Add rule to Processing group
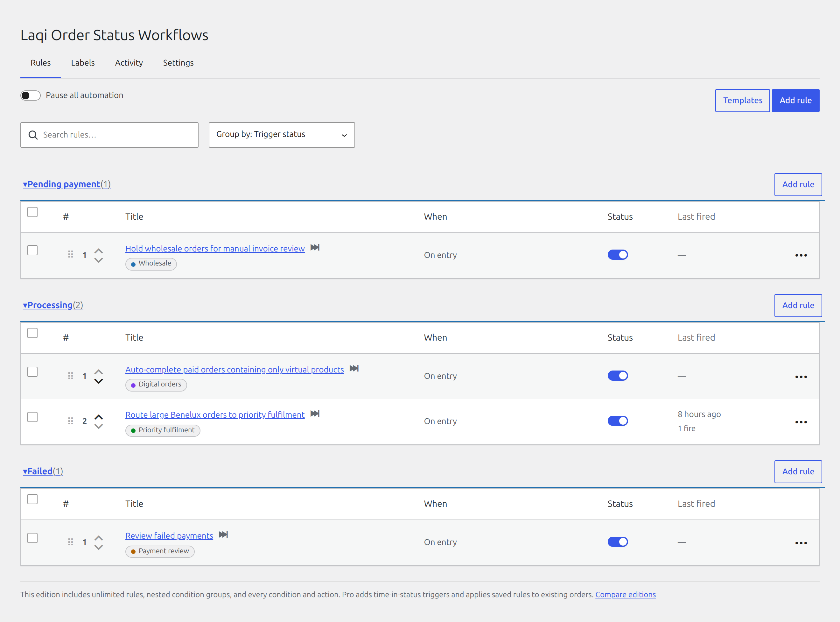840x622 pixels. point(798,305)
